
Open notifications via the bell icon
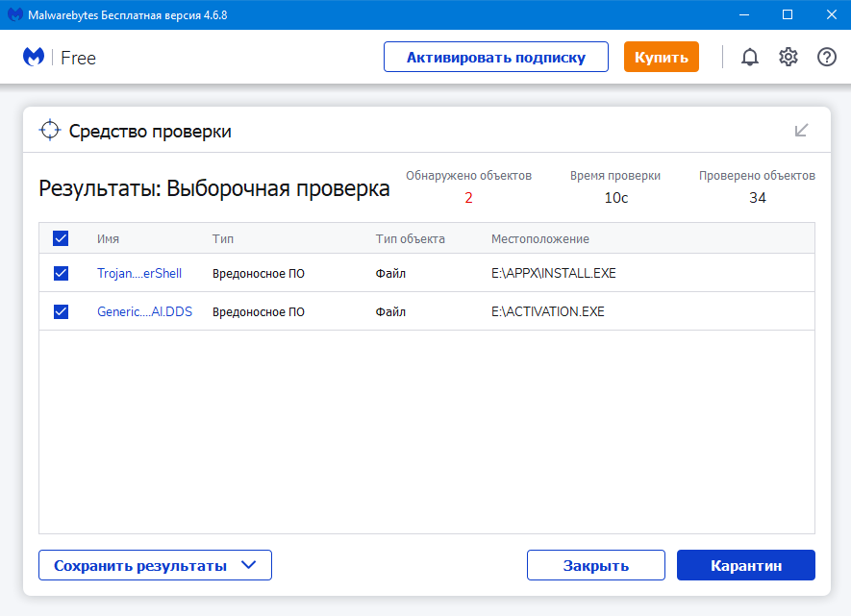coord(750,57)
